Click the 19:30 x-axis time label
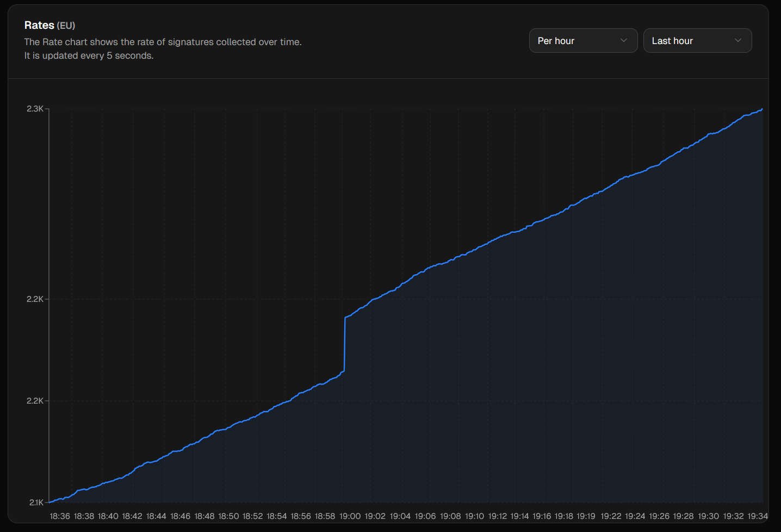Screen dimensions: 781x532 [x=708, y=516]
